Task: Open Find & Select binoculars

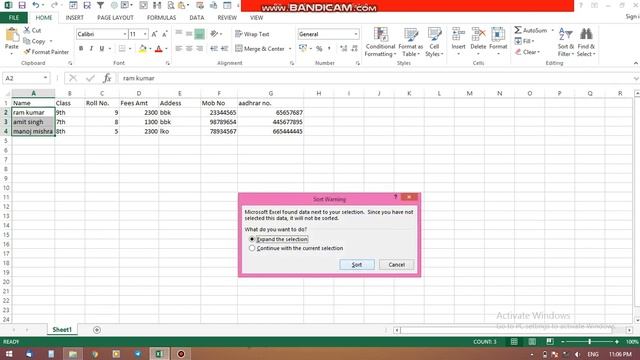Action: [x=586, y=42]
